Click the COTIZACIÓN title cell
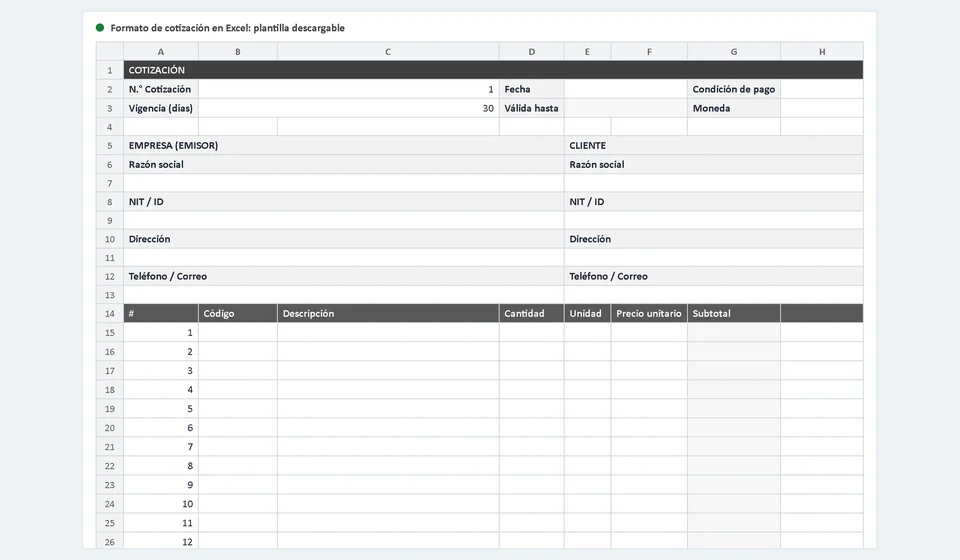Image resolution: width=960 pixels, height=560 pixels. (x=493, y=70)
